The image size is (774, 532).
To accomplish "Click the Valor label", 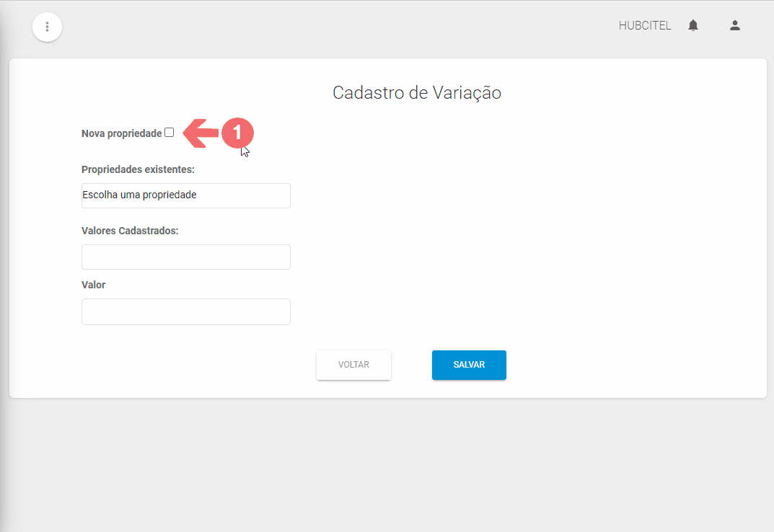I will tap(93, 285).
